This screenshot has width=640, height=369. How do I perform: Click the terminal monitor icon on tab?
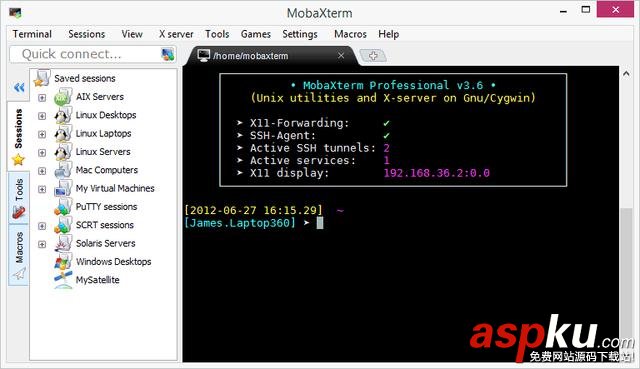tap(203, 56)
